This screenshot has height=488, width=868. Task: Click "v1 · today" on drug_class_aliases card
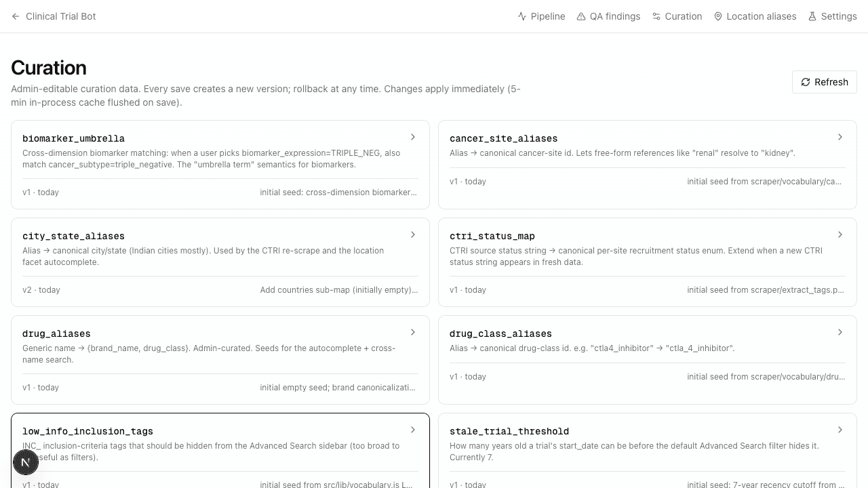468,377
